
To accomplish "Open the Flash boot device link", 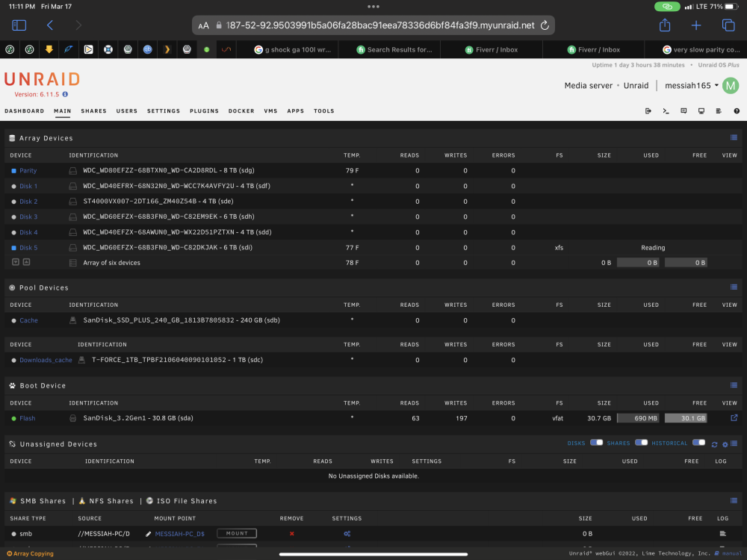I will pos(27,418).
